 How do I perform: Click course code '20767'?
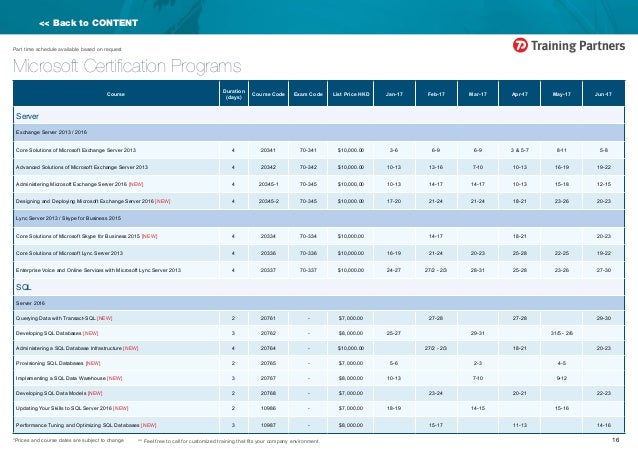[x=268, y=378]
